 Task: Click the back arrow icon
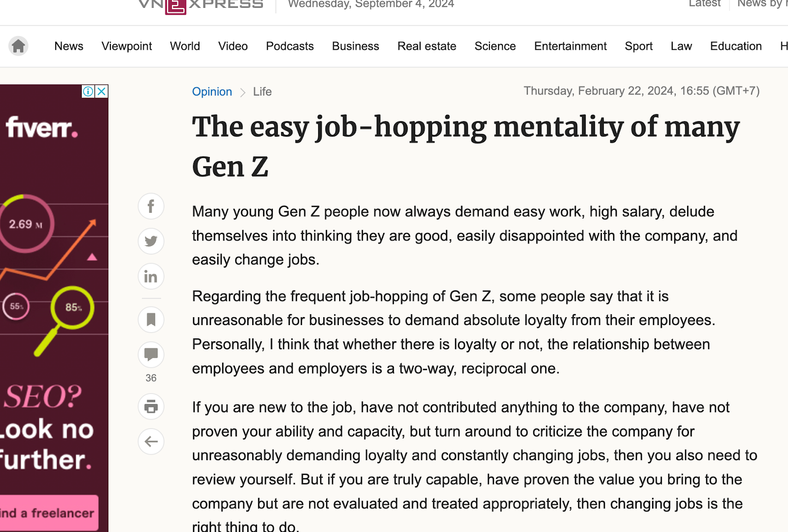151,442
